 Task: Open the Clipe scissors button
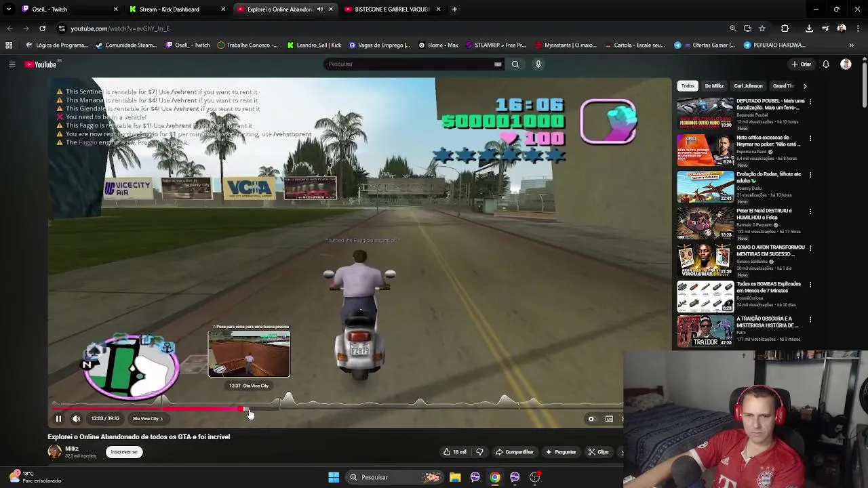598,452
